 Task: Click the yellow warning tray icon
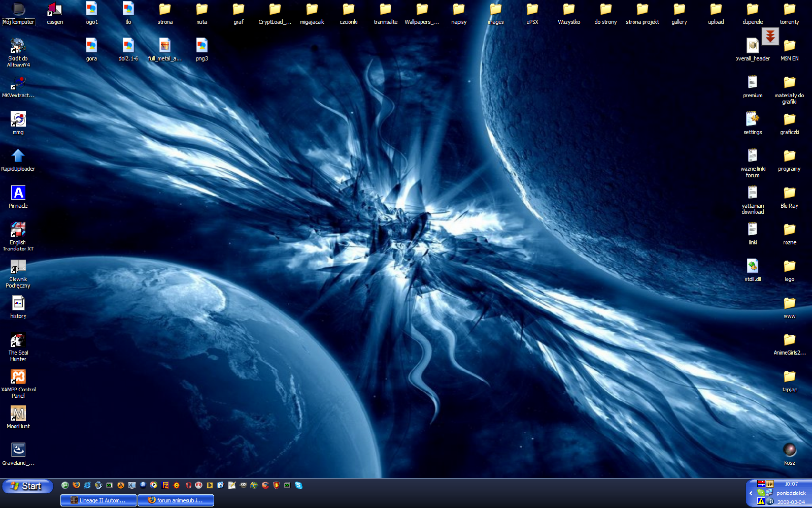(x=761, y=501)
